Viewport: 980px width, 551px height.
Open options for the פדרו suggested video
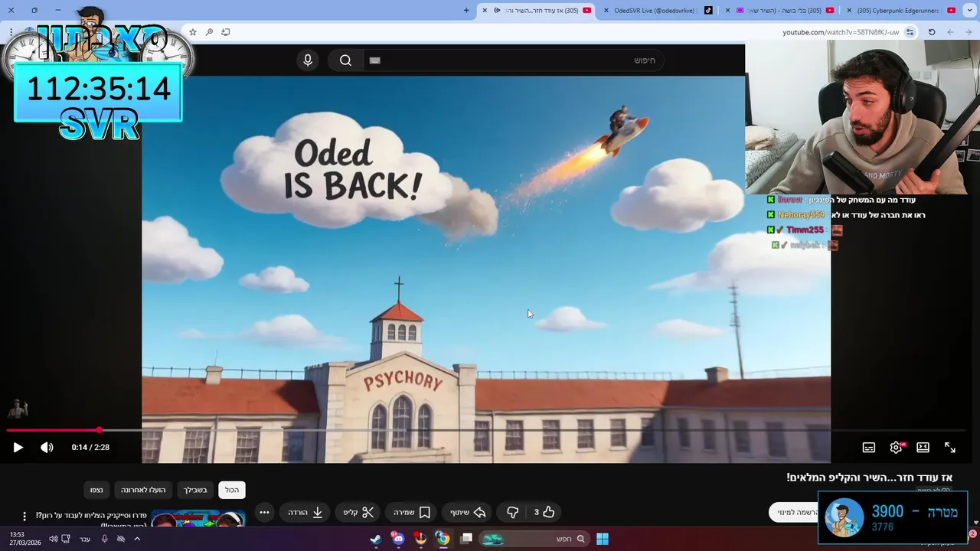tap(24, 517)
